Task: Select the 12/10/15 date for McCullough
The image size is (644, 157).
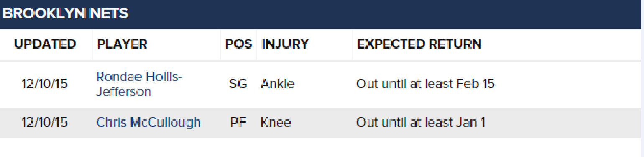Action: coord(44,123)
